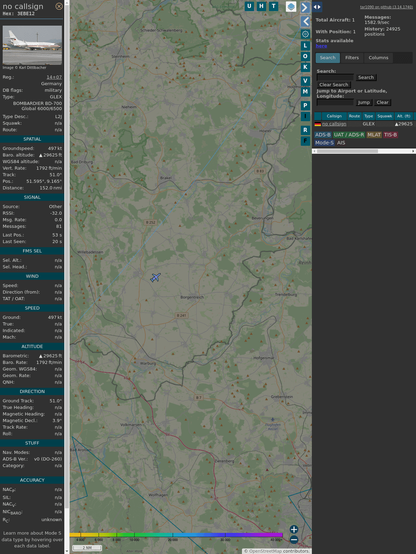Toggle the T map button
This screenshot has height=554, width=416.
(x=274, y=6)
